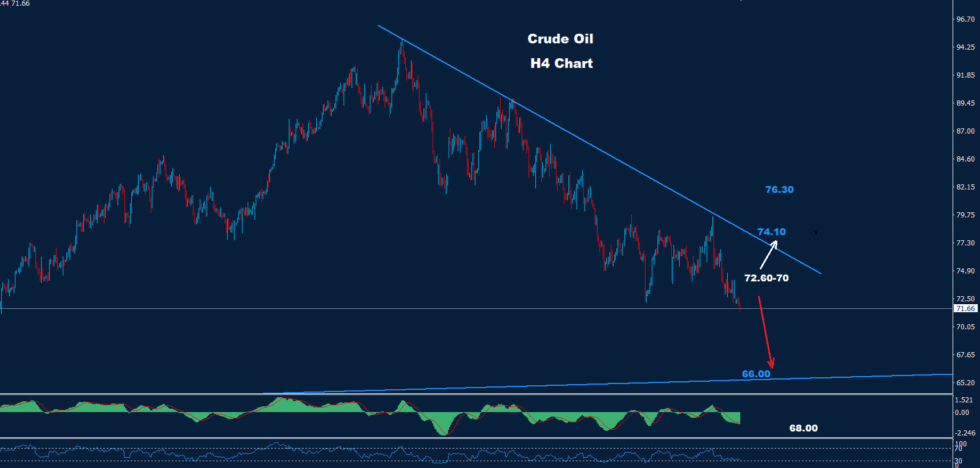Click the 76.30 resistance label
This screenshot has height=468, width=980.
click(779, 189)
